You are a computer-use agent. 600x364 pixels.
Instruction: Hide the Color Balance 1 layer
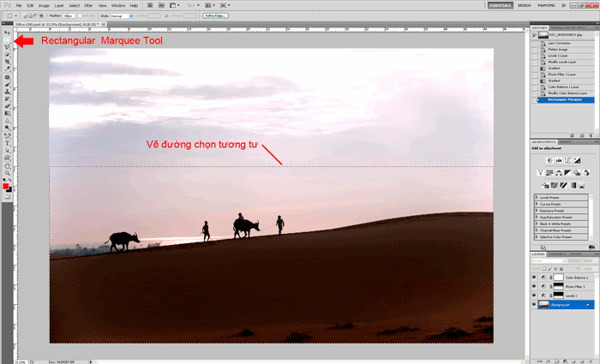tap(533, 277)
